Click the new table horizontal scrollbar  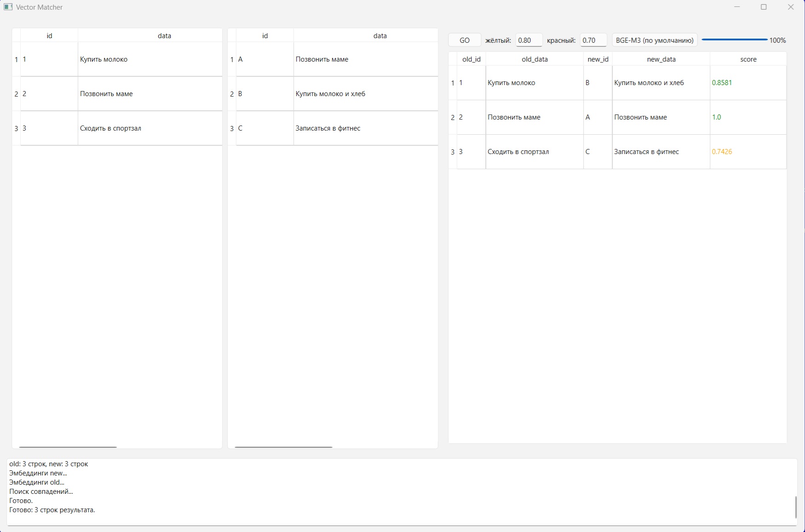tap(284, 446)
